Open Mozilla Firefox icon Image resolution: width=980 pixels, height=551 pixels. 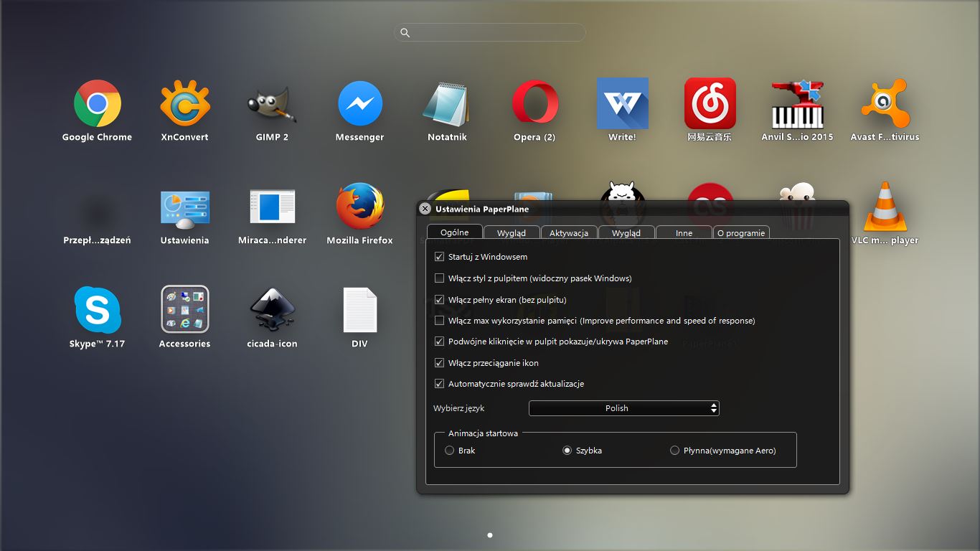360,207
